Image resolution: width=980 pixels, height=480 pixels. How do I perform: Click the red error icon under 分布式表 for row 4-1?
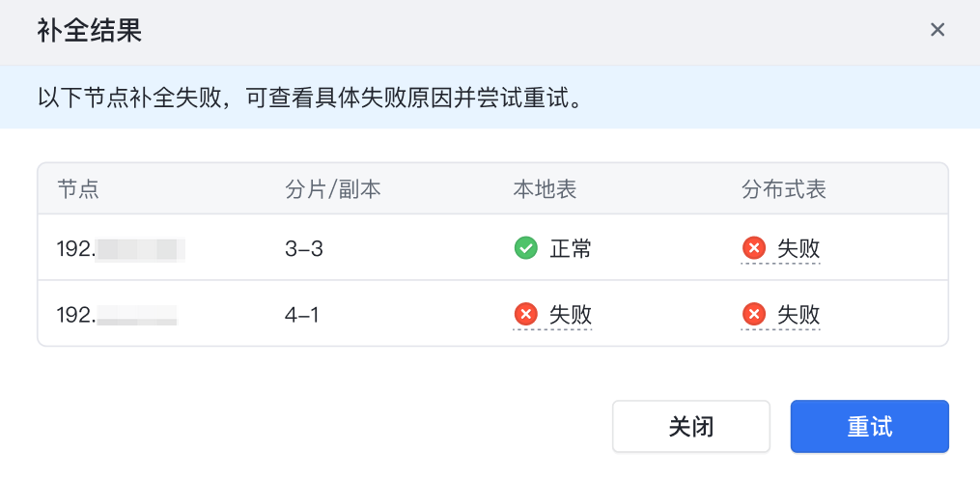pyautogui.click(x=754, y=314)
